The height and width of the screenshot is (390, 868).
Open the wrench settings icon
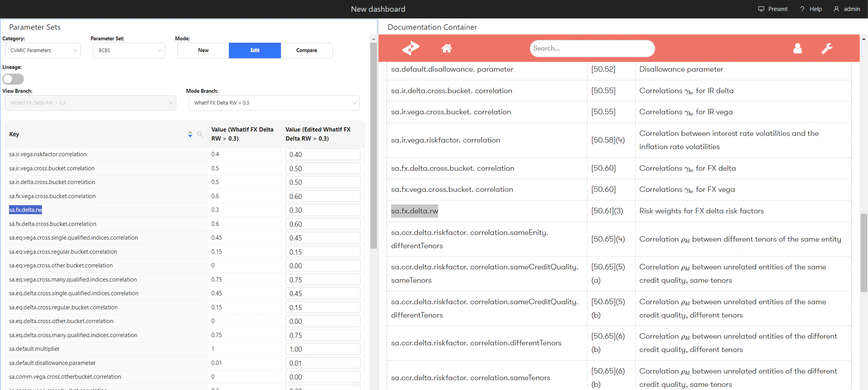[827, 48]
